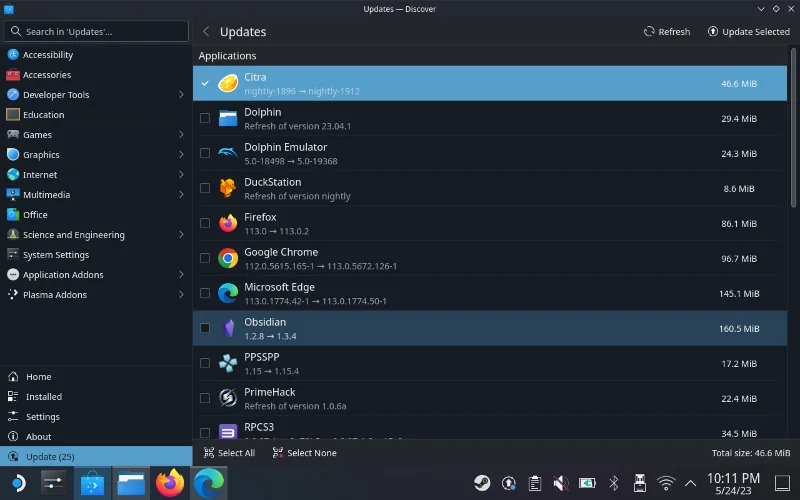Click the Dolphin file manager icon in list
Screen dimensions: 800x500
228,118
